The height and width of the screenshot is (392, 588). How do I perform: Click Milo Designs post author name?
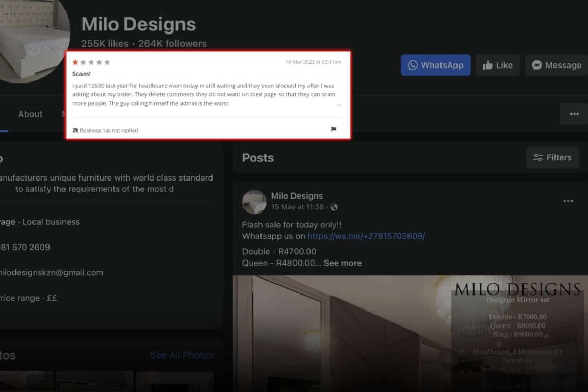click(297, 196)
